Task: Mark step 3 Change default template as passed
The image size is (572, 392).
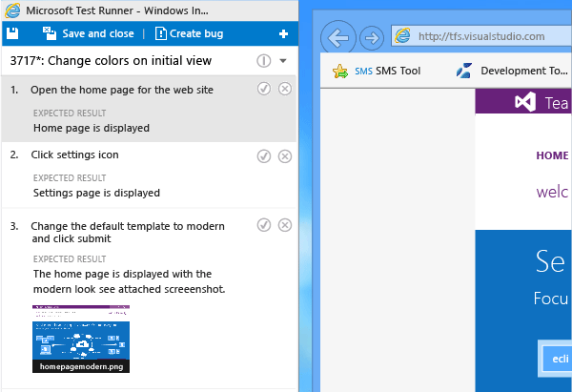Action: [x=264, y=225]
